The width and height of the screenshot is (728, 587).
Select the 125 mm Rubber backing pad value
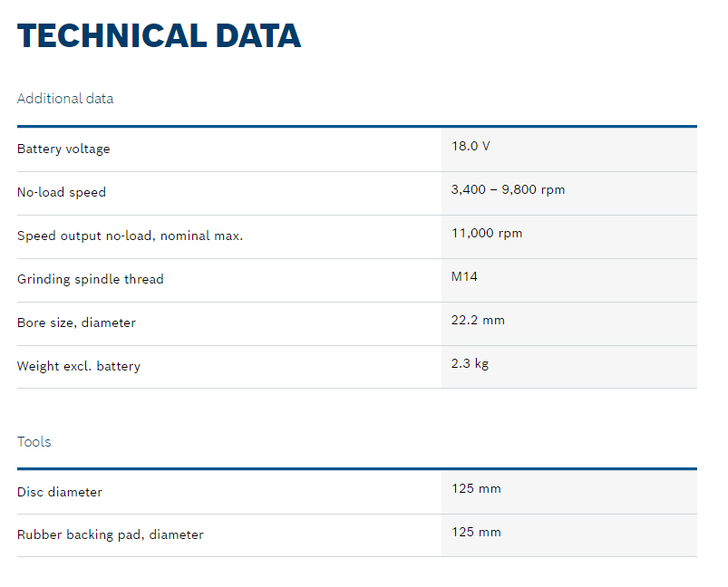click(x=476, y=532)
